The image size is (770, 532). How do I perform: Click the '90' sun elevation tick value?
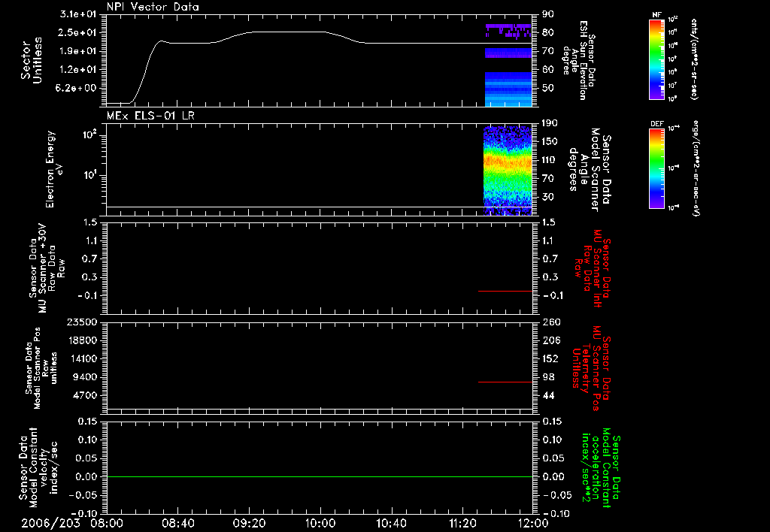(548, 14)
